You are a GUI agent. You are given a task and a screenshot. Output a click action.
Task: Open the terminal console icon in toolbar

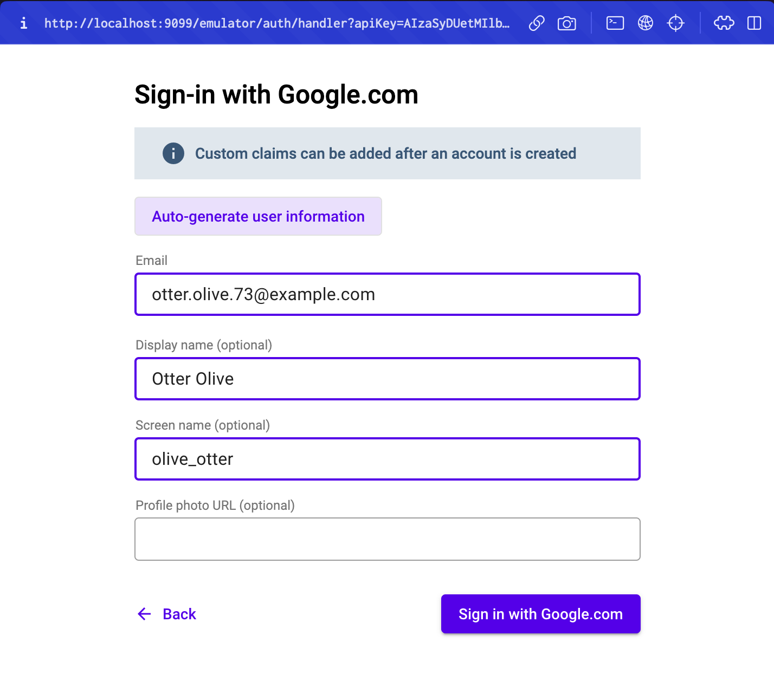click(615, 23)
